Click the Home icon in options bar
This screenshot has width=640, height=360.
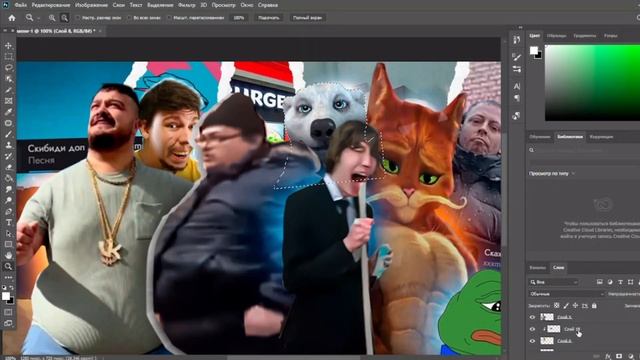coord(12,18)
